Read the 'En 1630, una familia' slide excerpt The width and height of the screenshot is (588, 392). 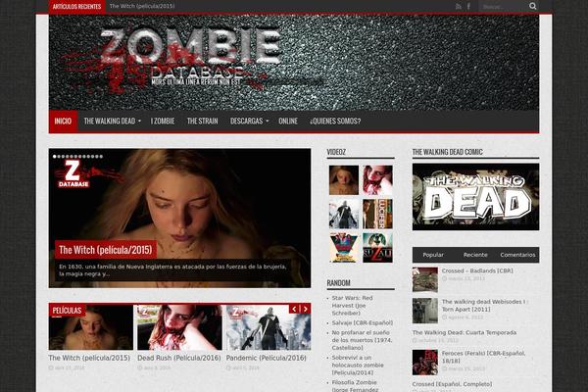pos(172,270)
